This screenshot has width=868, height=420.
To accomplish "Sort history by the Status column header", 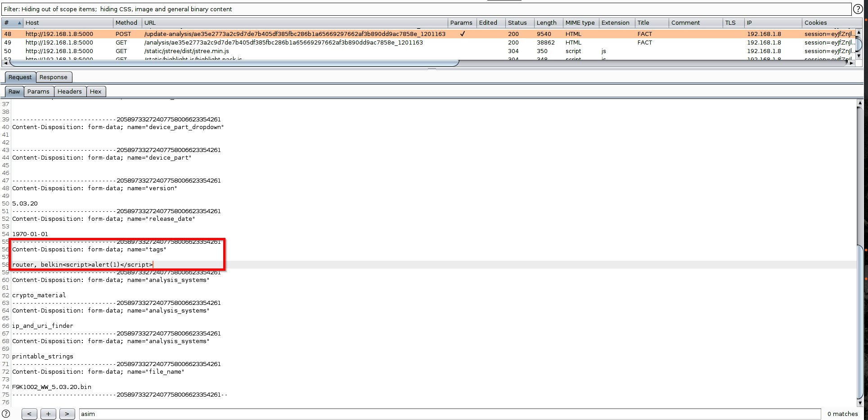I will pyautogui.click(x=518, y=22).
